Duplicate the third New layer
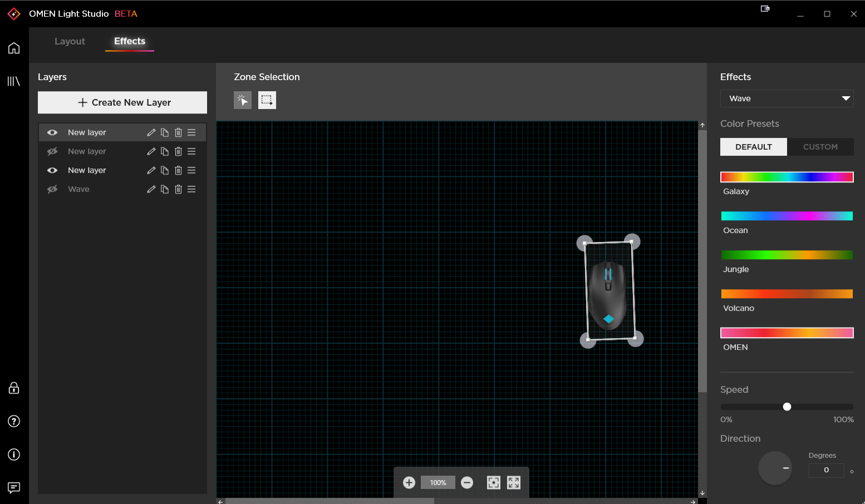Image resolution: width=865 pixels, height=504 pixels. (165, 170)
